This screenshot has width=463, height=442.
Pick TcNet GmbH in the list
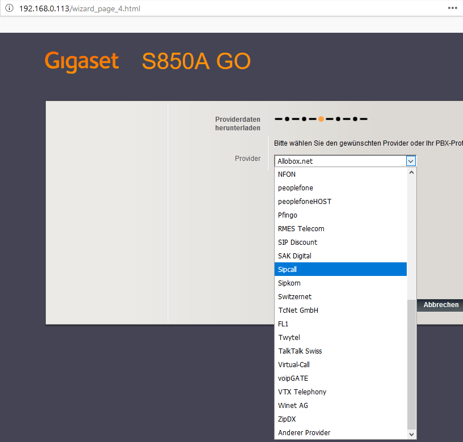341,310
